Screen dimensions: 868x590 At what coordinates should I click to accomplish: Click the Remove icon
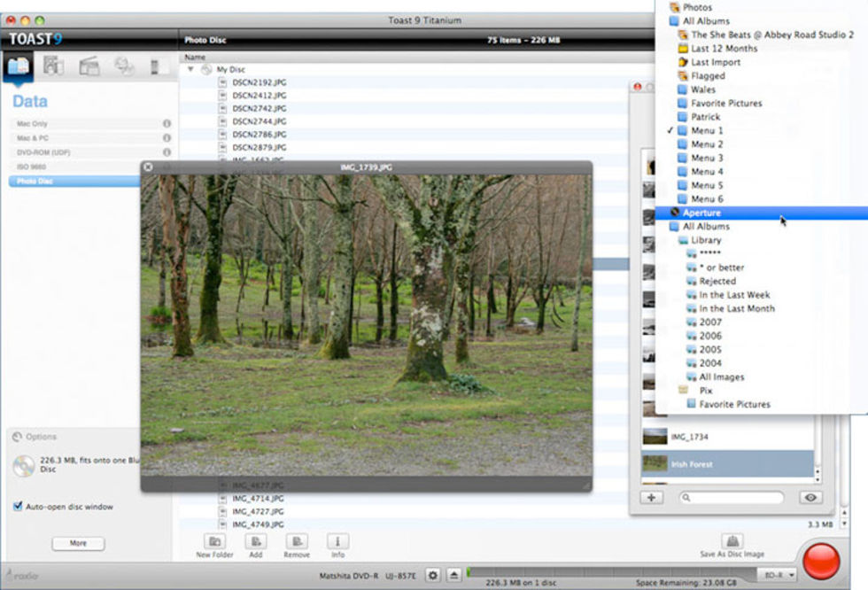tap(297, 541)
